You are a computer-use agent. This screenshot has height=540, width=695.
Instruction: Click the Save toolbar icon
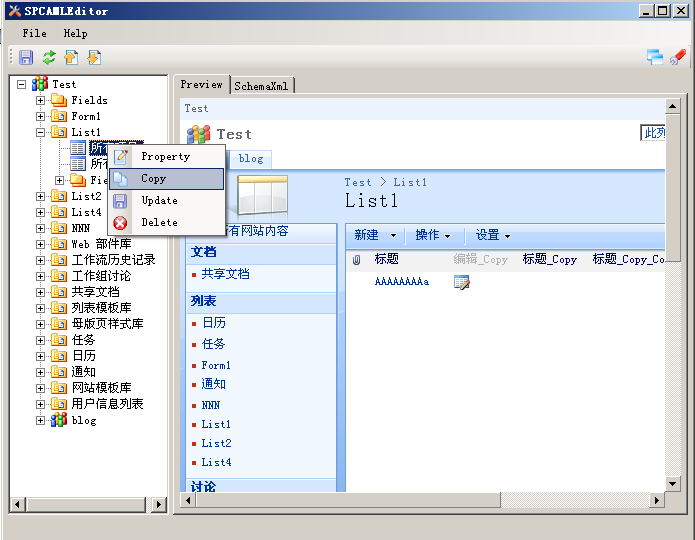pyautogui.click(x=26, y=58)
